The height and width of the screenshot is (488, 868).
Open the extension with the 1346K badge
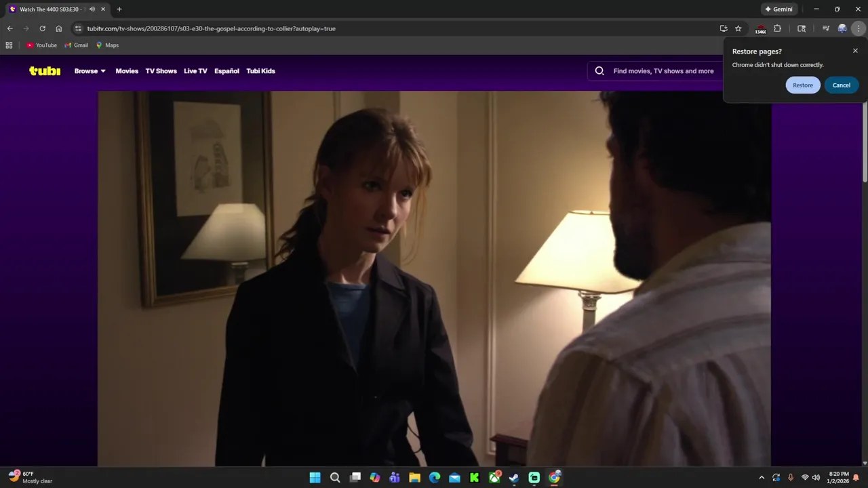click(760, 29)
